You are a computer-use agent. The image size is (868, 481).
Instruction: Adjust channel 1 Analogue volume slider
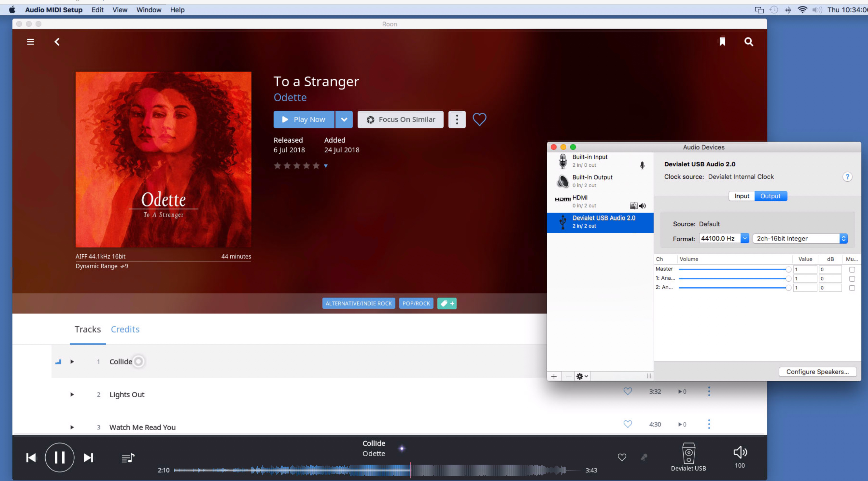[735, 278]
